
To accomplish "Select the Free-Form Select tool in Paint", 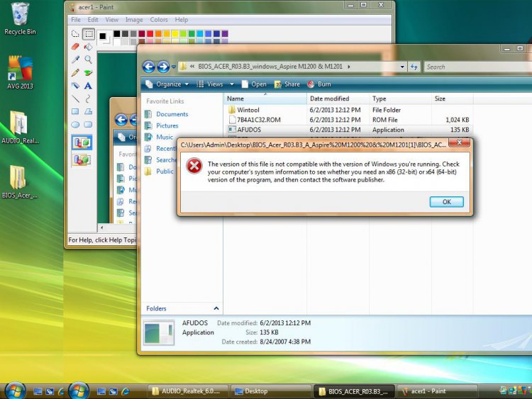I will click(x=75, y=33).
